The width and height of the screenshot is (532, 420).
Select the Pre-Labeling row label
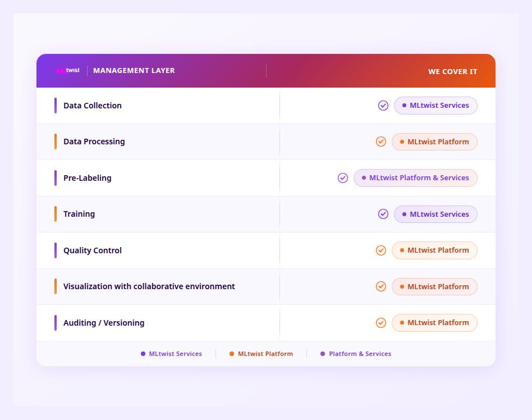88,178
